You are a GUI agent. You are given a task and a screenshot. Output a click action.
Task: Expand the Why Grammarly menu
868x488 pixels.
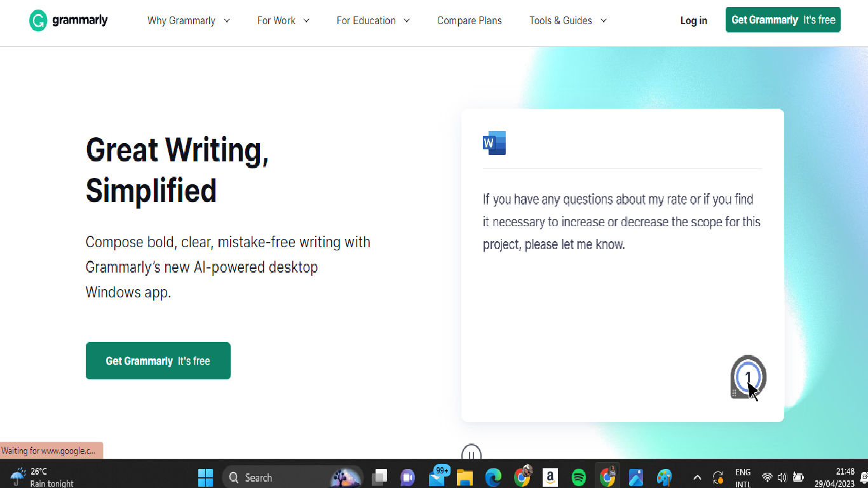[189, 20]
